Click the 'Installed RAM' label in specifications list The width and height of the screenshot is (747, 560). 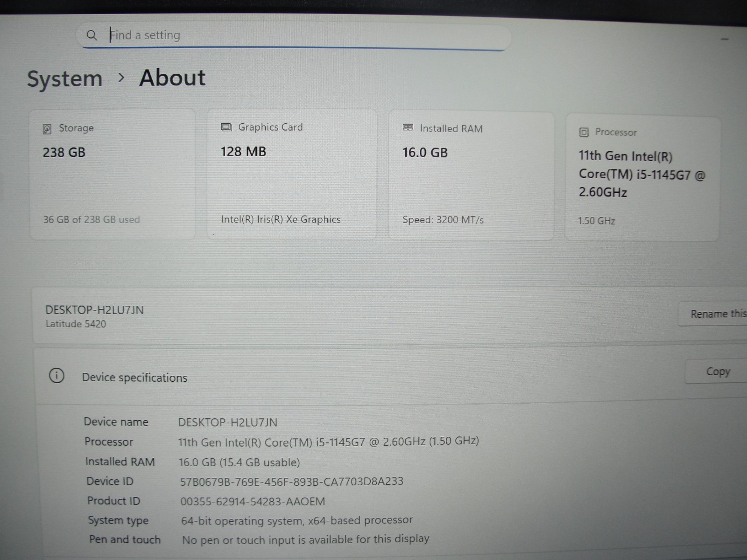point(120,462)
